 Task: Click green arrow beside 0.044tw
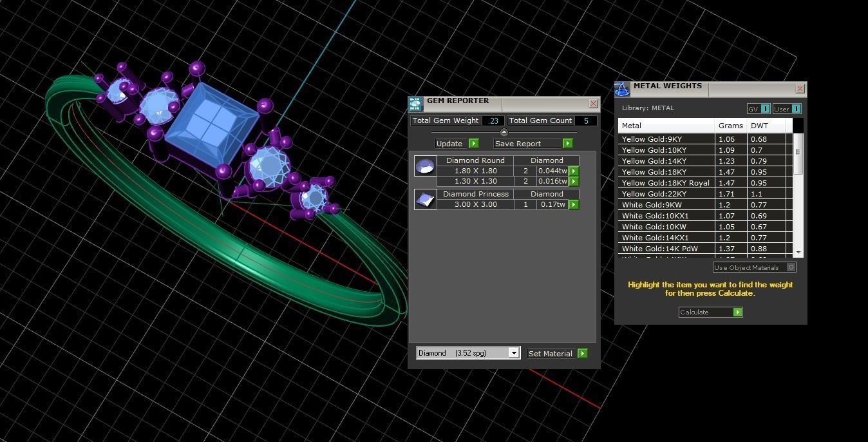[574, 171]
